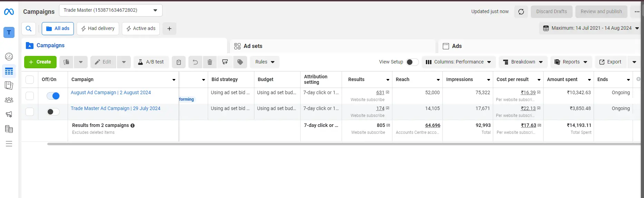This screenshot has height=198, width=644.
Task: Open August Ad Campaign | 2 August 2024 link
Action: pyautogui.click(x=111, y=92)
